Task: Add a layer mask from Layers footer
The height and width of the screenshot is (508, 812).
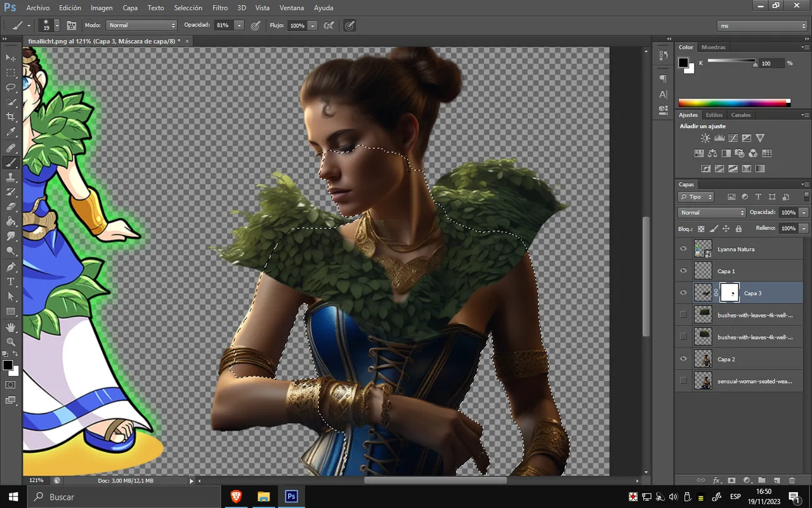Action: [x=731, y=481]
